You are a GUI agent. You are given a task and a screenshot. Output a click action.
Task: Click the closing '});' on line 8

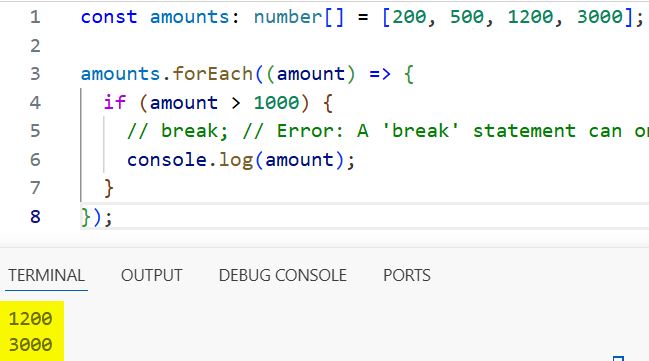pyautogui.click(x=96, y=217)
